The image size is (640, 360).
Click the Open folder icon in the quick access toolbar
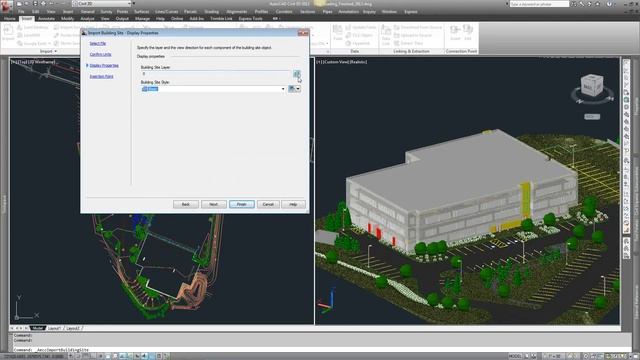coord(27,4)
